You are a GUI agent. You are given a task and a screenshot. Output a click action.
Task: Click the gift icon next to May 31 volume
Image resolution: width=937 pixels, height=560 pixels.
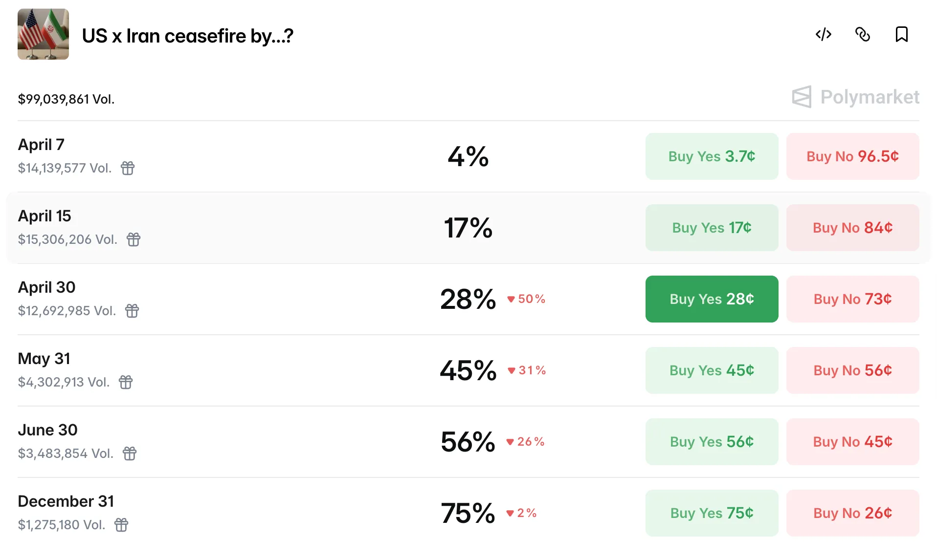pyautogui.click(x=126, y=382)
